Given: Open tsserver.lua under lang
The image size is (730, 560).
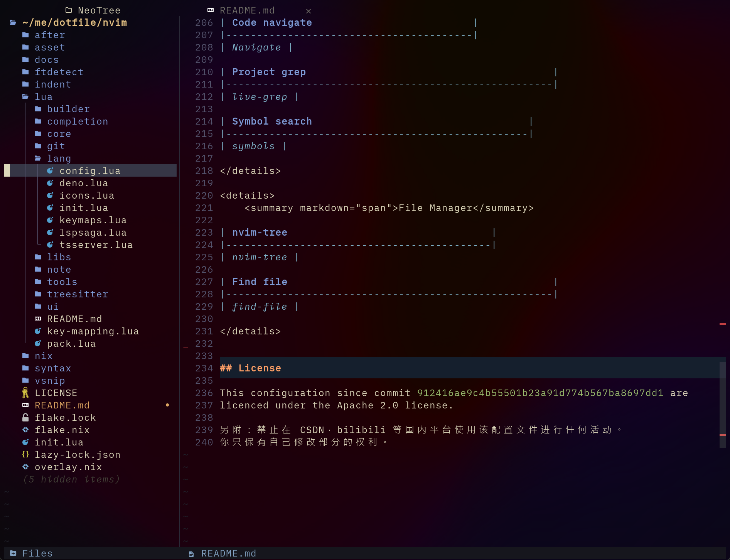Looking at the screenshot, I should click(x=96, y=245).
